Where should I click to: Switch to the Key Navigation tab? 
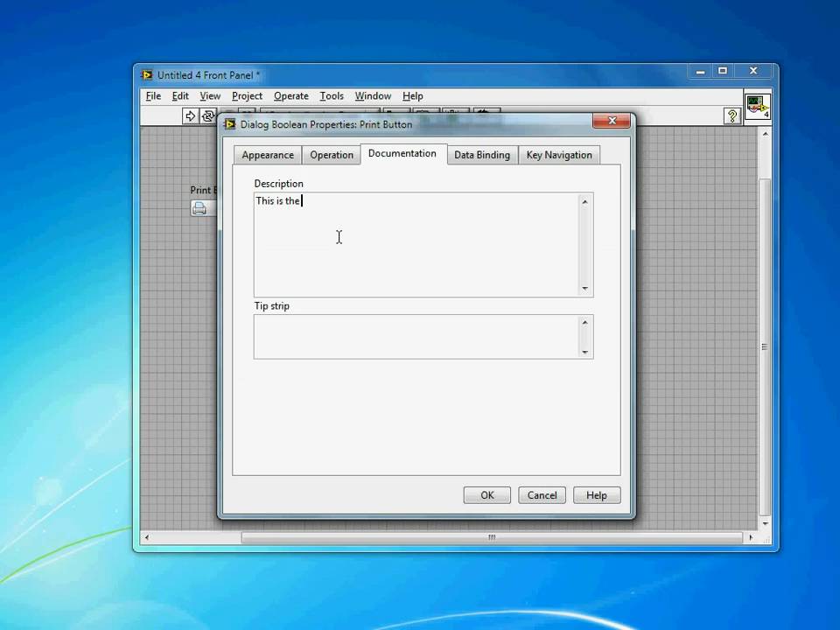coord(559,155)
